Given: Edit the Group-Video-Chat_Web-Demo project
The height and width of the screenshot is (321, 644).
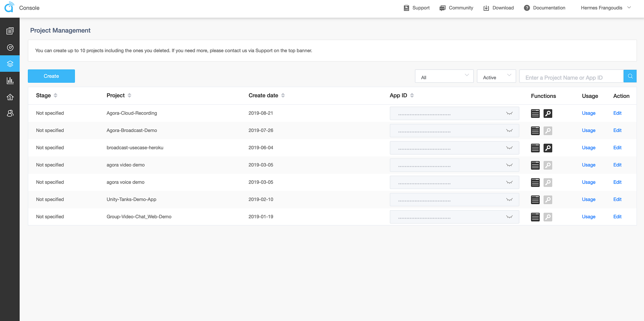Looking at the screenshot, I should click(617, 217).
